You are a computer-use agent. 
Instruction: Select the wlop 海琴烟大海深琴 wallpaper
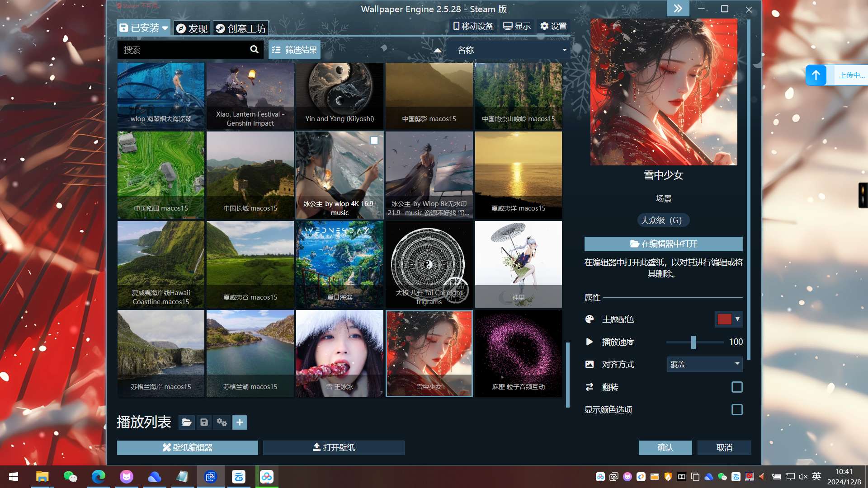(x=160, y=96)
